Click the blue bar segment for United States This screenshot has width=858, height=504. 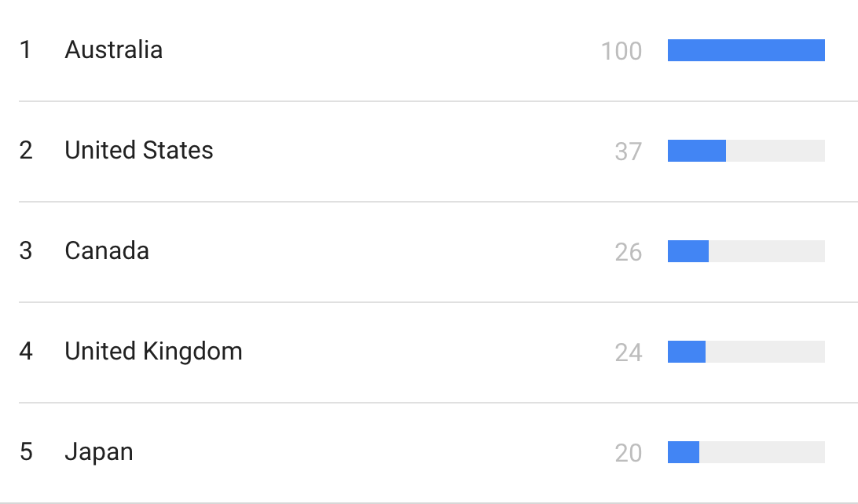697,151
